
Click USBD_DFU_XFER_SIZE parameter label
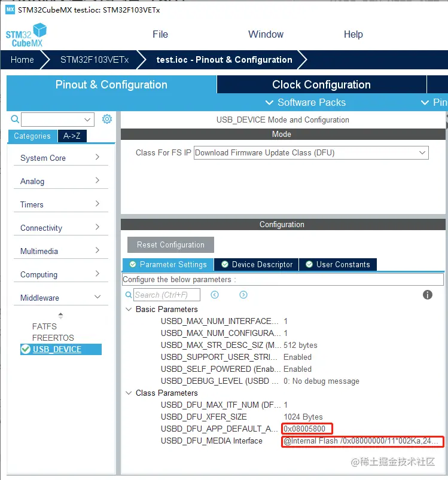tap(203, 417)
